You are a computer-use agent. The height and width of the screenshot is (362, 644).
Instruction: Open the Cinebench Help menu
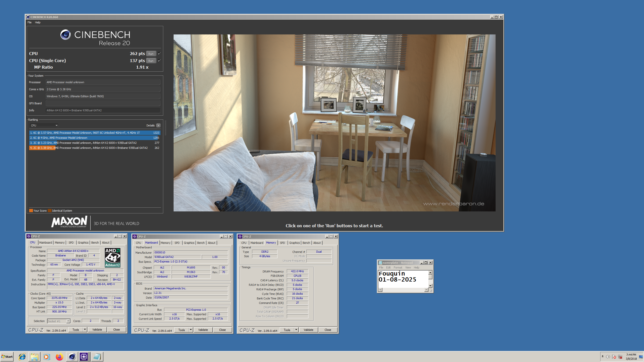[37, 22]
